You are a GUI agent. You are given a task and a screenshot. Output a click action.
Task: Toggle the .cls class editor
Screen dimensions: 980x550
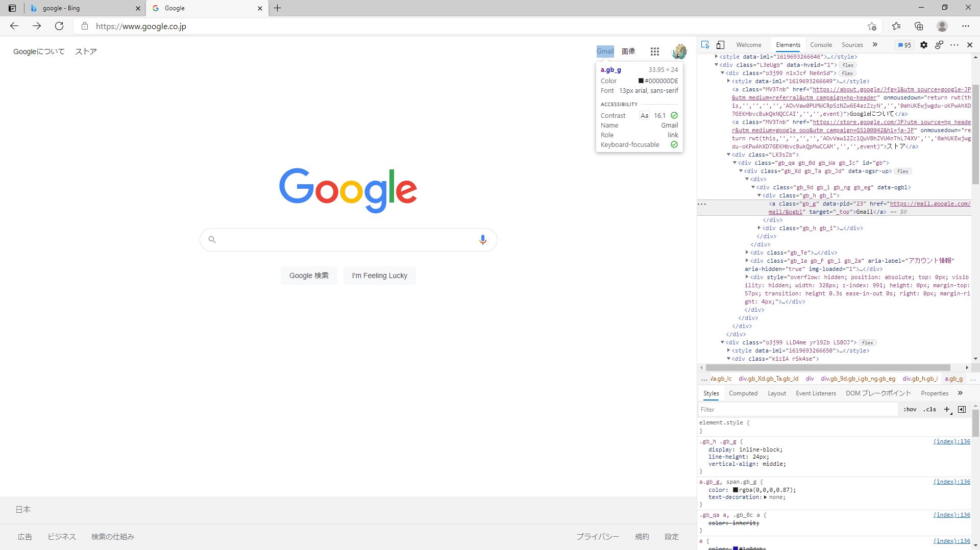(x=930, y=409)
